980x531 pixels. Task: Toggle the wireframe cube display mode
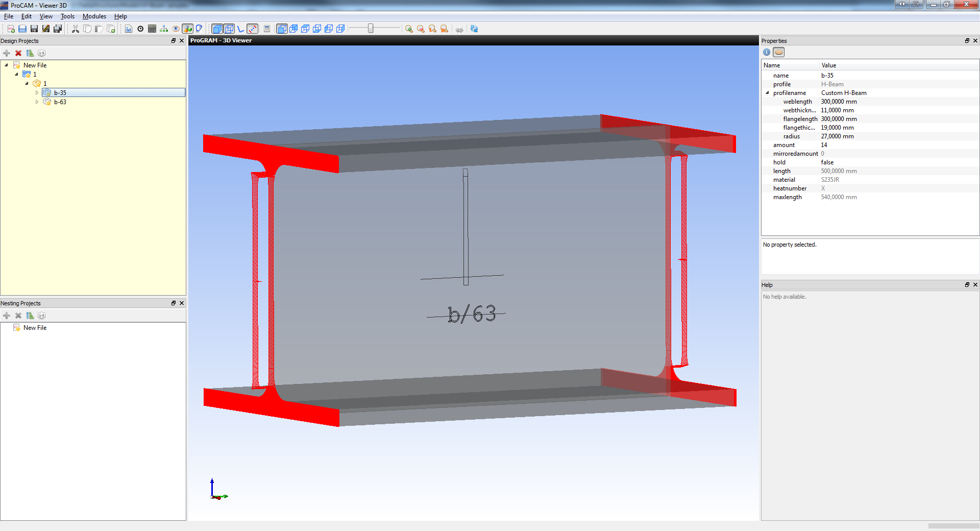229,29
